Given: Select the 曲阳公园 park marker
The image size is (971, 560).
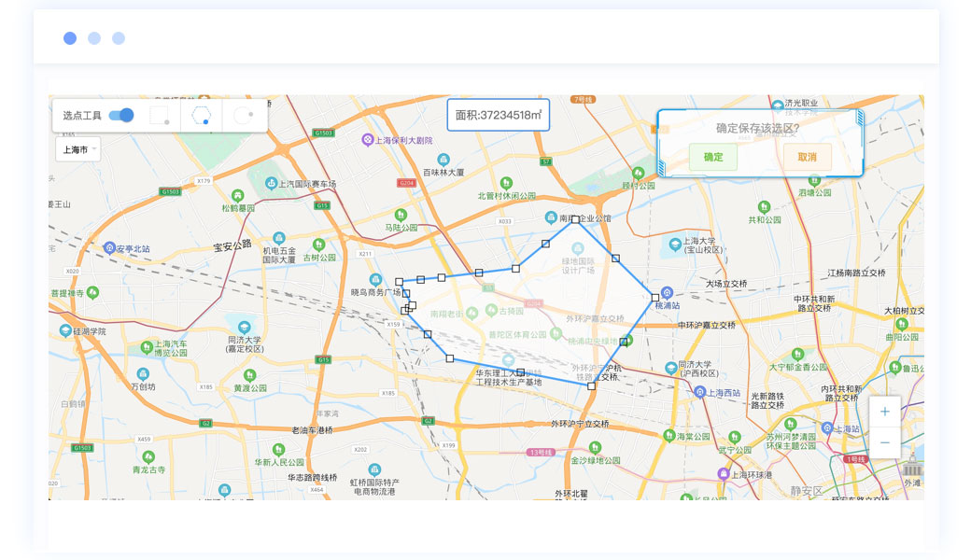Looking at the screenshot, I should coord(902,324).
